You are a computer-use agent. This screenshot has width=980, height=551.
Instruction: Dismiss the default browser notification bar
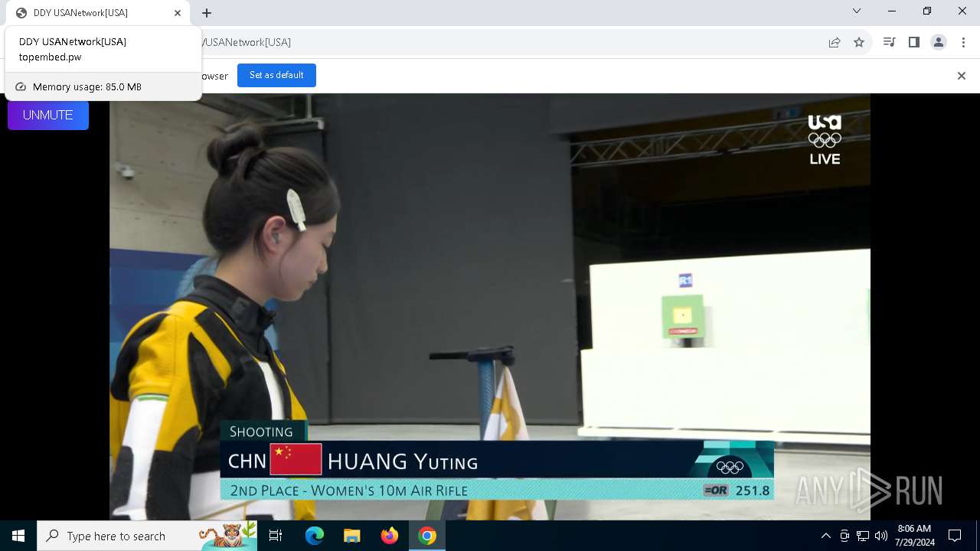click(x=962, y=76)
